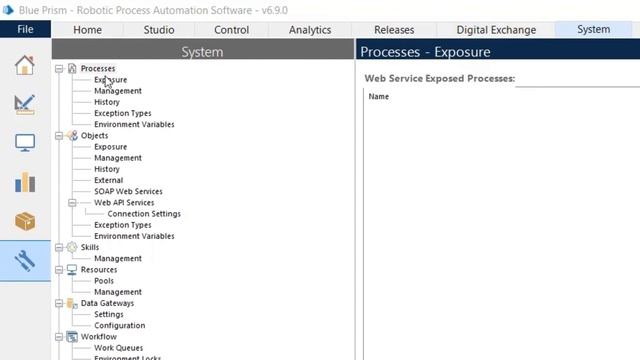640x360 pixels.
Task: Collapse the Resources tree node
Action: tap(59, 270)
